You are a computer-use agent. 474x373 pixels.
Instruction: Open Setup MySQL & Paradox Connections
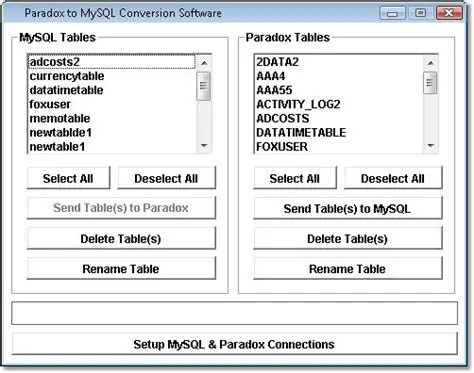coord(234,344)
